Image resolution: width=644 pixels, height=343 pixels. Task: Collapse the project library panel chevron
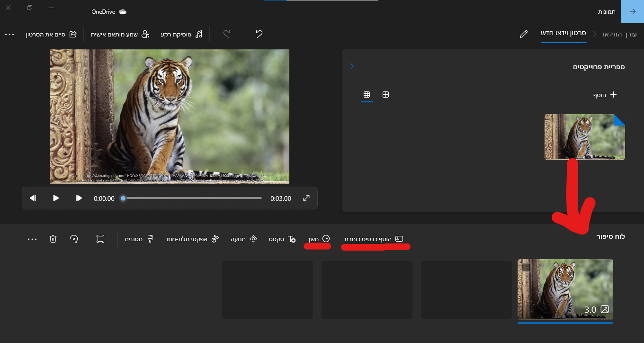click(352, 66)
